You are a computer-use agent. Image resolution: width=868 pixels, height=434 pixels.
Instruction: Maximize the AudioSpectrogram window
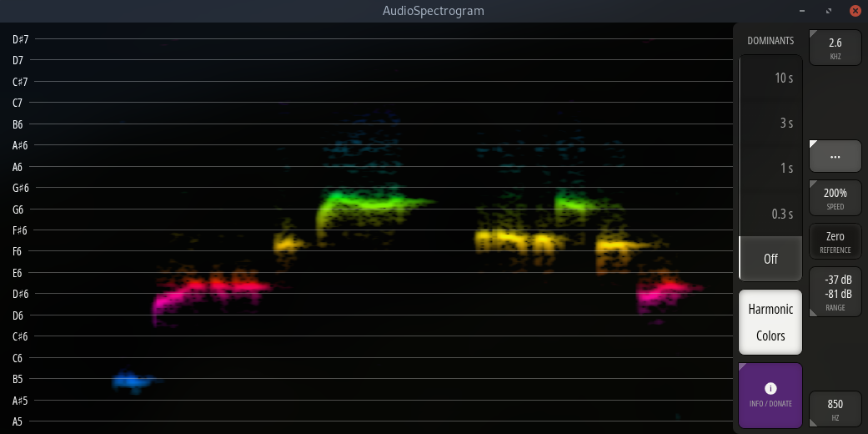point(829,11)
